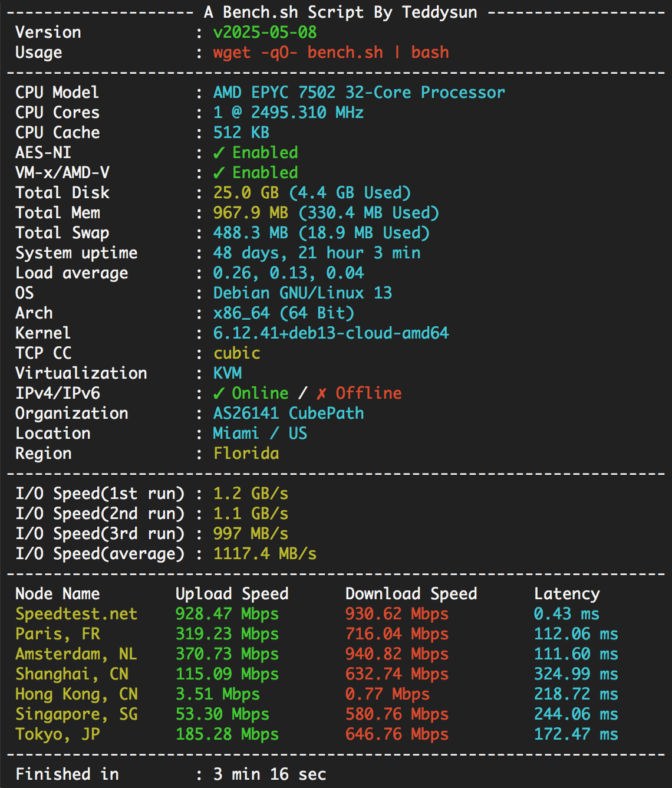Click the checkmark on the VM-x/AMD-V row
Image resolution: width=672 pixels, height=788 pixels.
(219, 173)
